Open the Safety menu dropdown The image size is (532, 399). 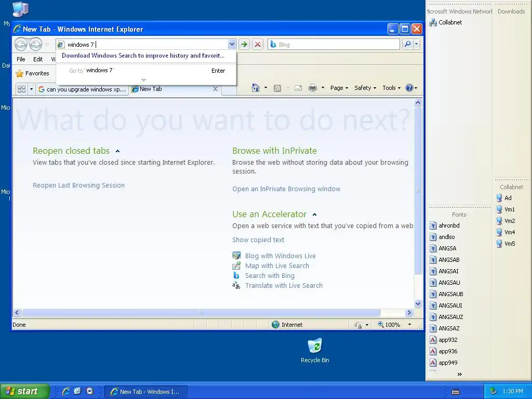tap(365, 88)
